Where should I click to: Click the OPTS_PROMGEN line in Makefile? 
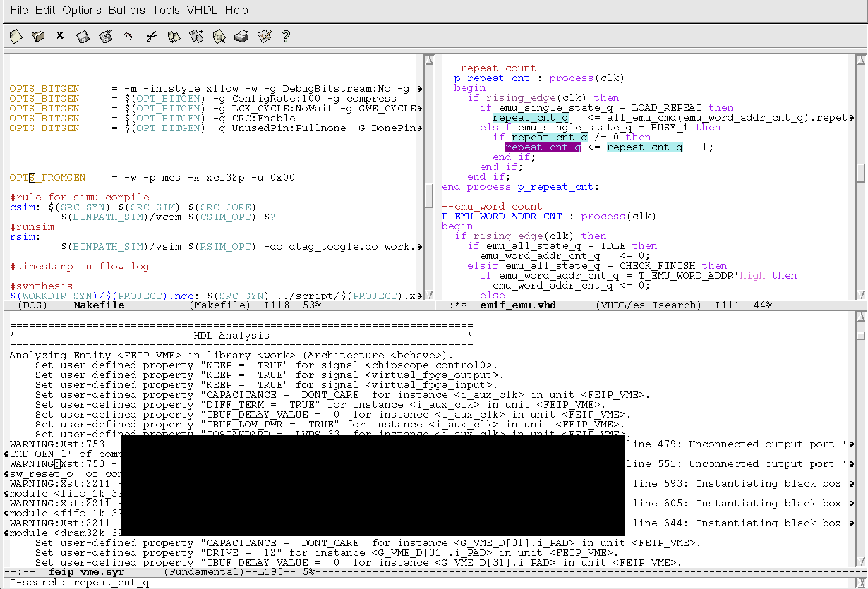tap(152, 177)
